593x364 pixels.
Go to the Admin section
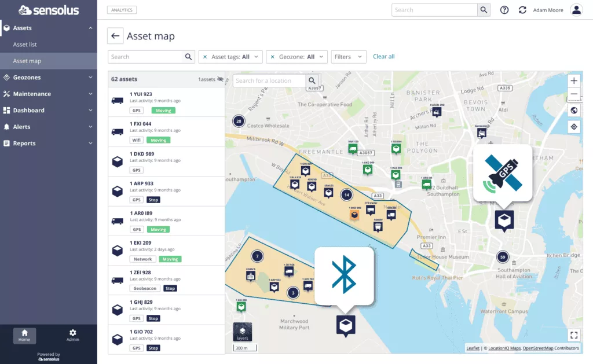point(72,336)
